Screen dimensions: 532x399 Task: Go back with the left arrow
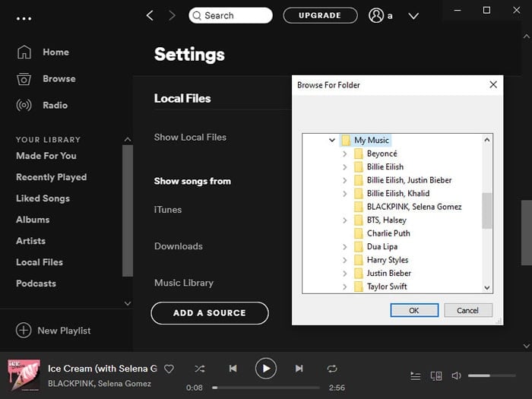(150, 15)
